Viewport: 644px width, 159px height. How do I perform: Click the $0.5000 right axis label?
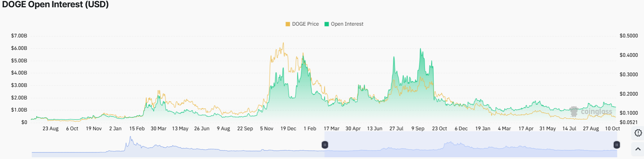tap(629, 36)
